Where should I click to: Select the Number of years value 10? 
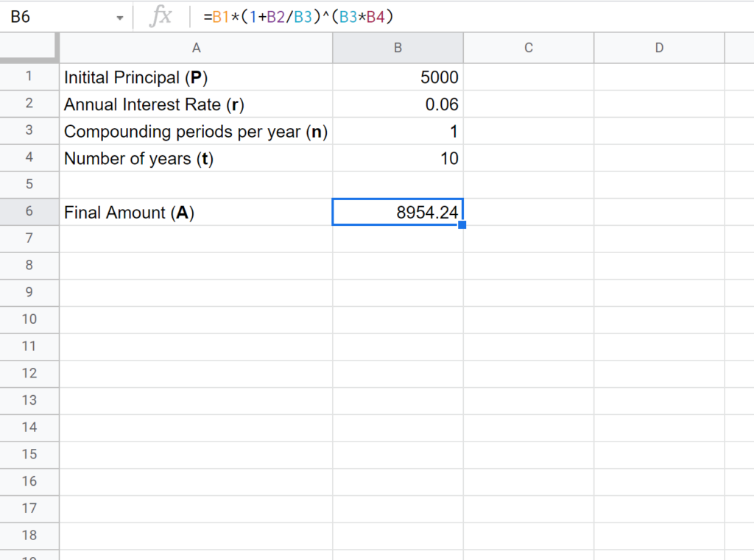point(398,157)
